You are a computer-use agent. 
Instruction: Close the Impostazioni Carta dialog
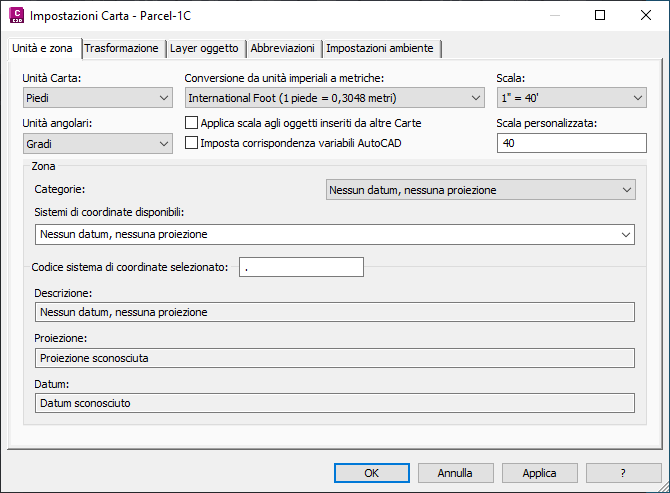(x=646, y=15)
